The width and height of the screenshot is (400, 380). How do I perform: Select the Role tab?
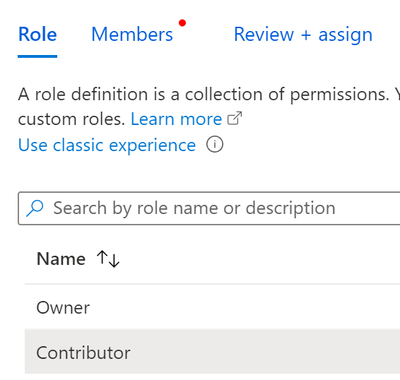(38, 35)
